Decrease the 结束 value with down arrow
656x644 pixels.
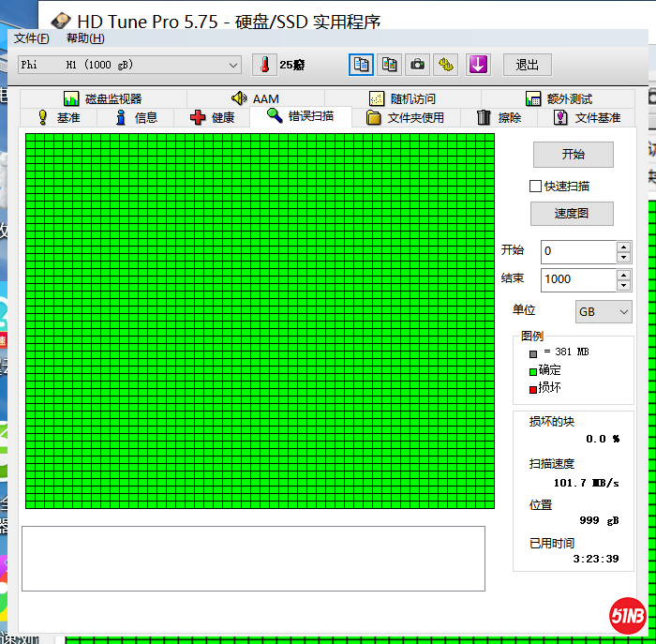(x=624, y=285)
